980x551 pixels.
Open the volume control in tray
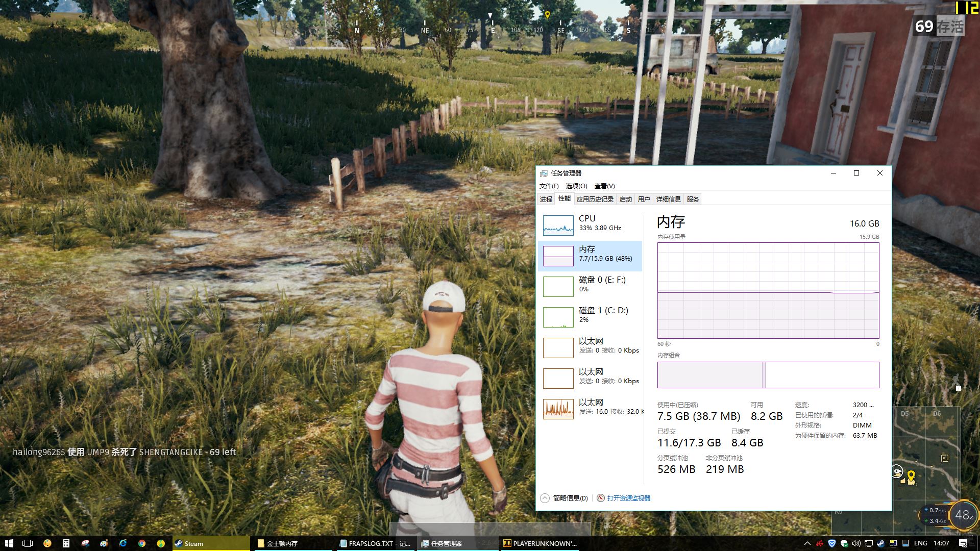point(856,543)
